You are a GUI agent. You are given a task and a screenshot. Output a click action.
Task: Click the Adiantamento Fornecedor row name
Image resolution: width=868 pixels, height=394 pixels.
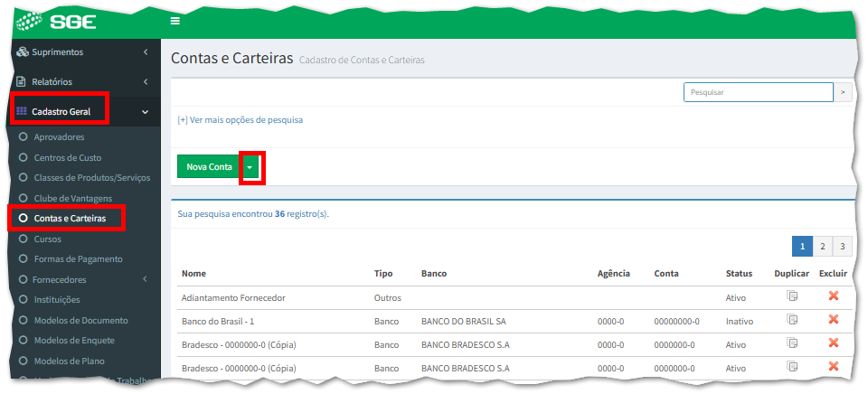233,297
